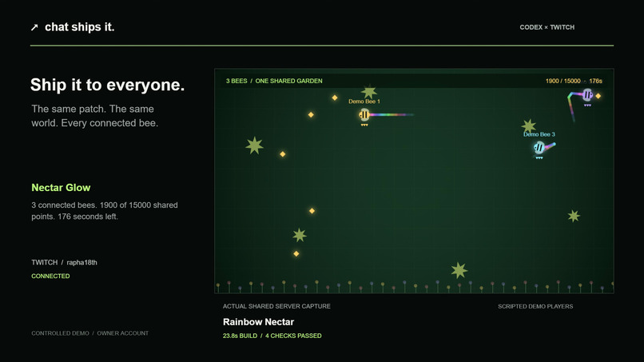Click the Rainbow Nectar title

[x=258, y=322]
